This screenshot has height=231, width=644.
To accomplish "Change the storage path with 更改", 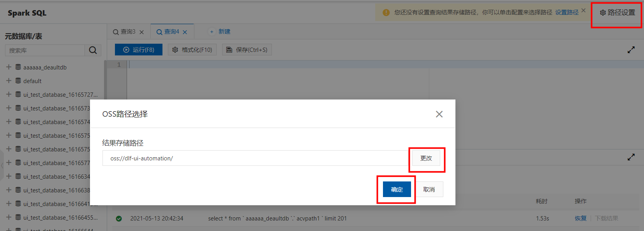I will tap(426, 158).
